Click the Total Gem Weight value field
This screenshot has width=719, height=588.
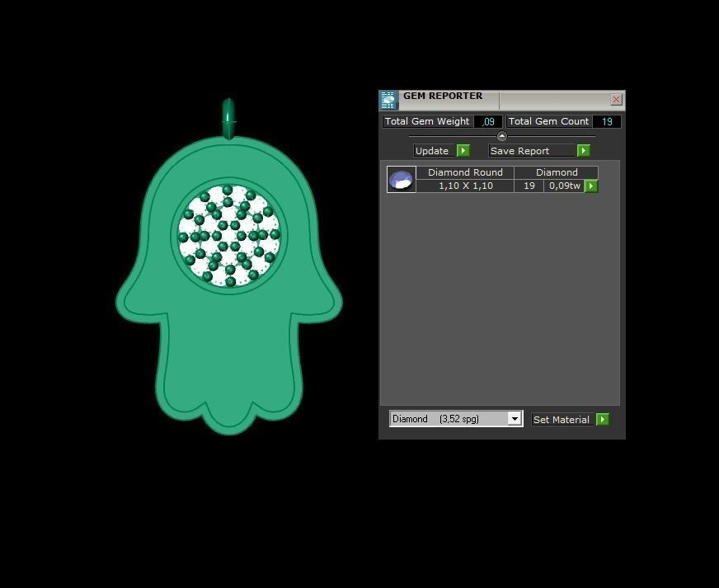click(x=488, y=121)
